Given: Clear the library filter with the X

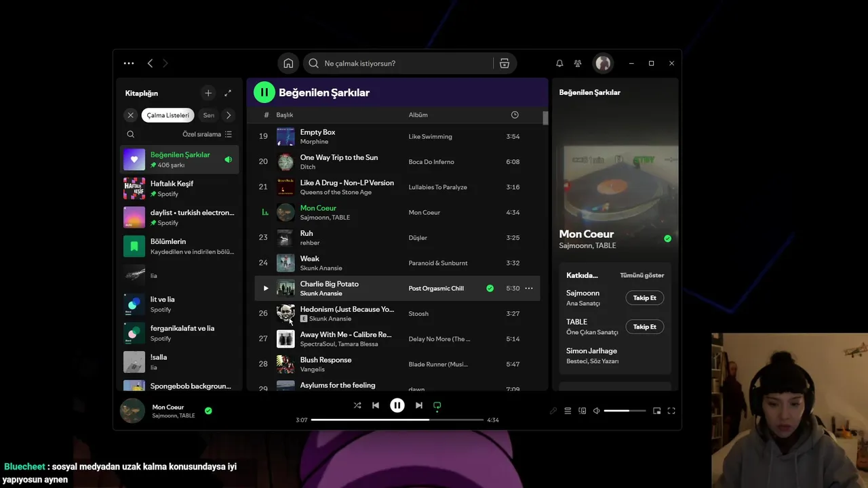Looking at the screenshot, I should 131,115.
